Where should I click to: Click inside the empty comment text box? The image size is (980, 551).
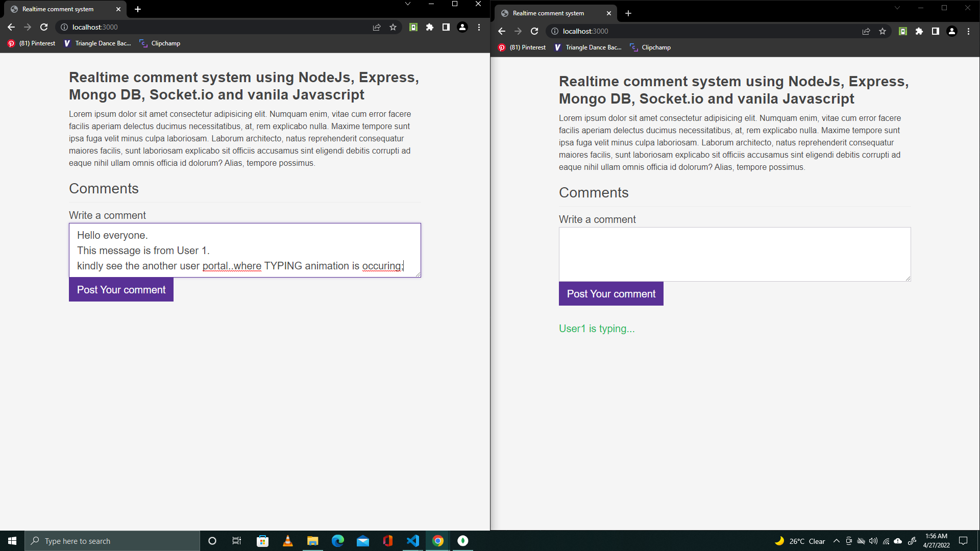point(734,254)
